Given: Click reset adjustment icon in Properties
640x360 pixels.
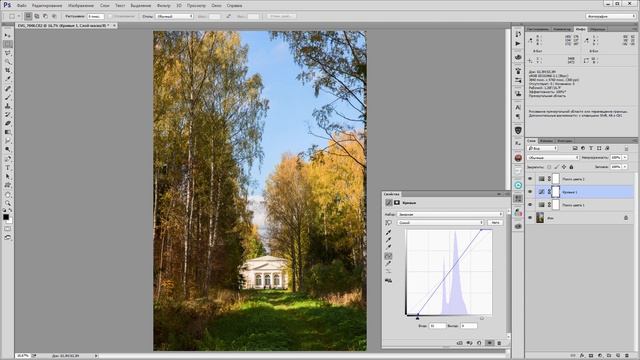Looking at the screenshot, I should pyautogui.click(x=479, y=343).
